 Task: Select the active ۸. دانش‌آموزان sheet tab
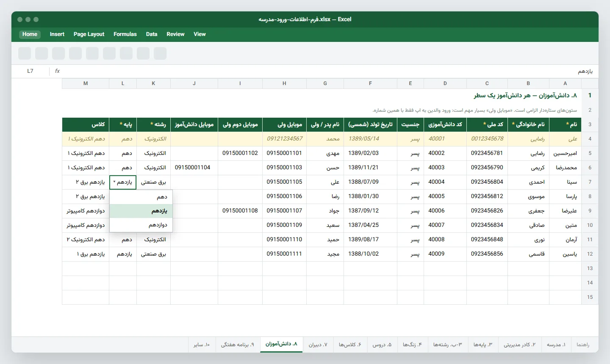(281, 344)
